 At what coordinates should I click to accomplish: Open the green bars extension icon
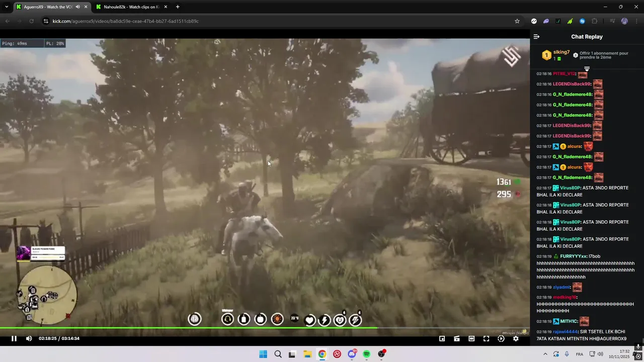(570, 21)
